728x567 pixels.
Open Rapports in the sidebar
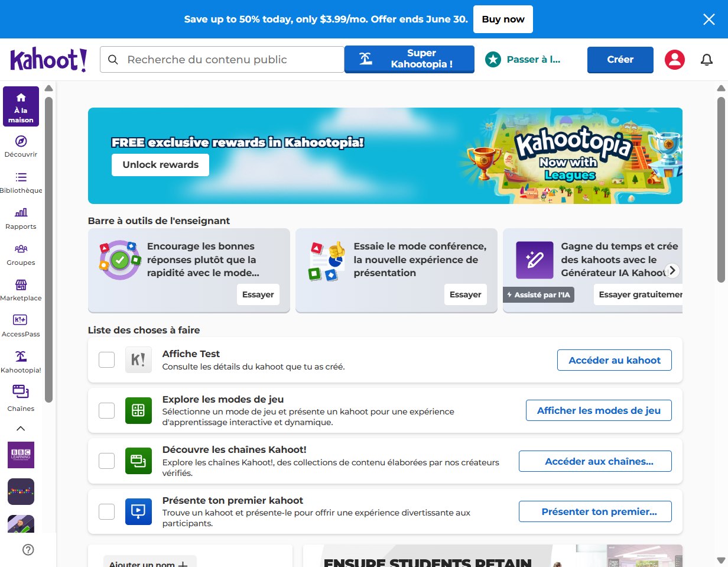(21, 219)
